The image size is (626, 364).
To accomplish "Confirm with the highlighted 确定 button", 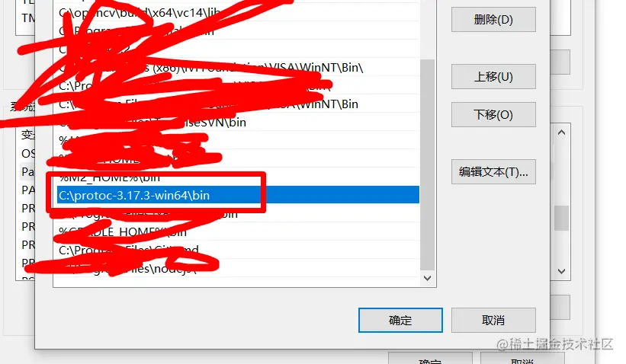I will [x=400, y=320].
